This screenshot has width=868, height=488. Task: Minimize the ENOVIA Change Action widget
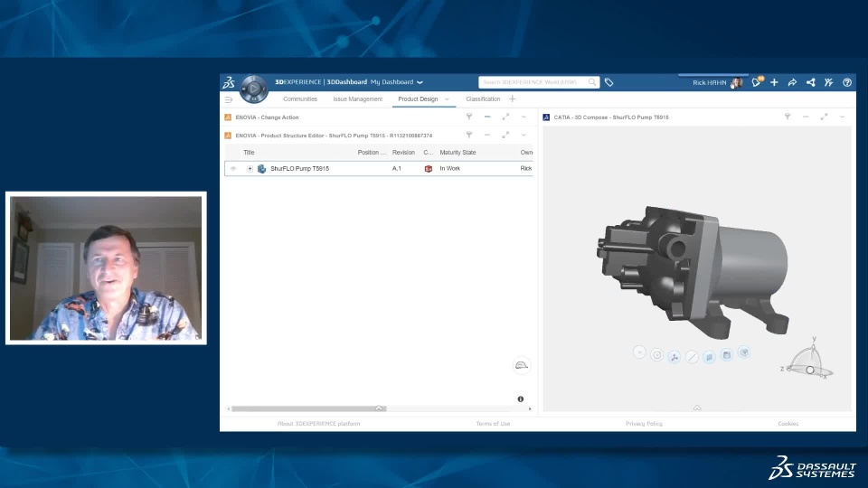(x=487, y=117)
